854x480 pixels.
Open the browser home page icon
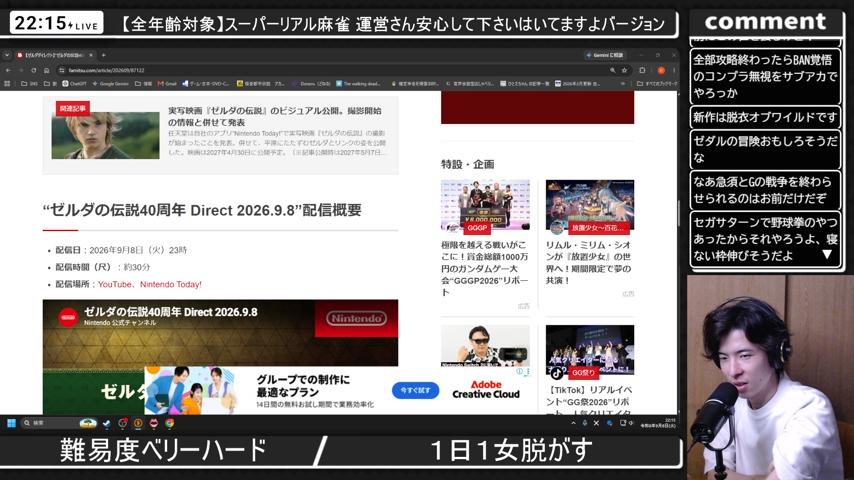pyautogui.click(x=47, y=70)
